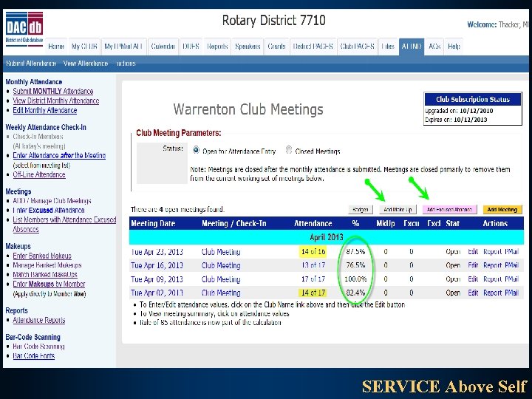
Task: Open Attendance Reports link
Action: pyautogui.click(x=39, y=320)
